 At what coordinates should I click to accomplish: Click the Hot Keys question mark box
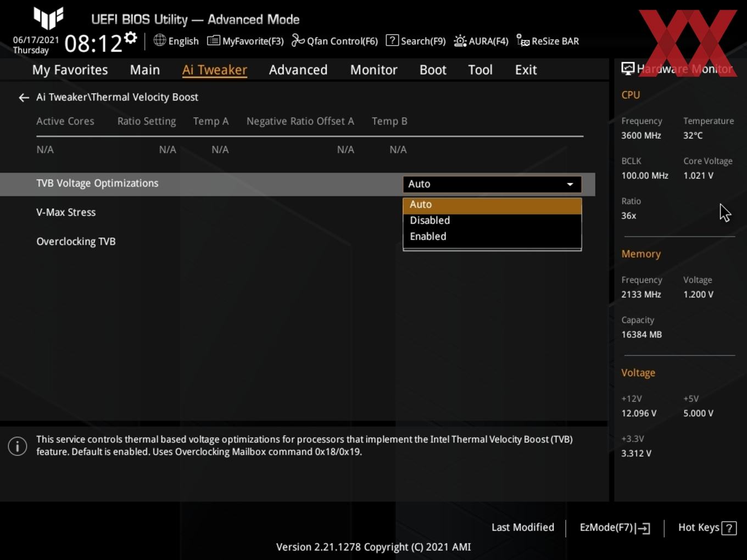point(729,528)
